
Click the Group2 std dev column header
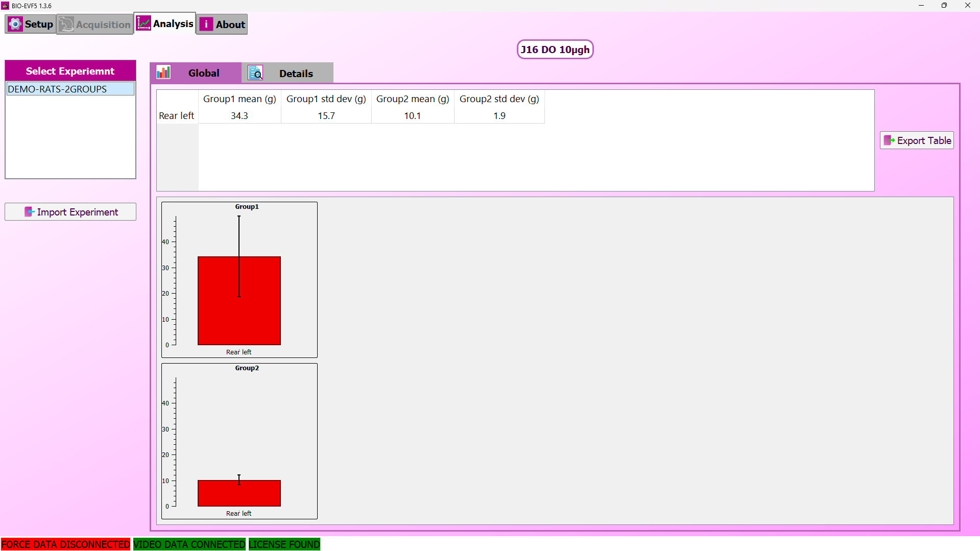(x=499, y=99)
